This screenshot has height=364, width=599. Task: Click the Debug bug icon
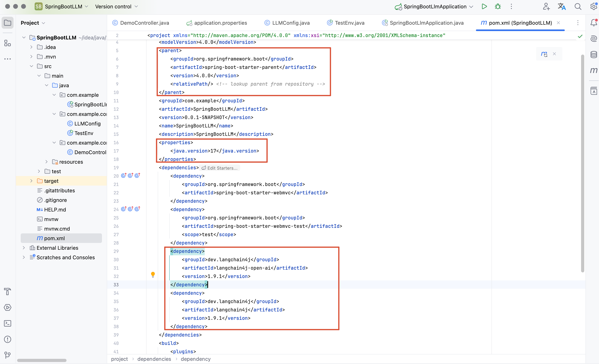(498, 7)
